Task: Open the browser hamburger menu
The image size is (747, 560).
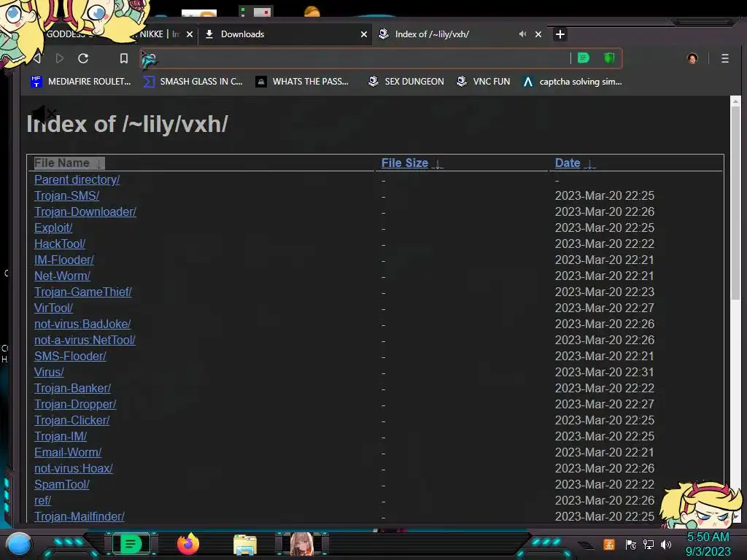Action: point(724,58)
